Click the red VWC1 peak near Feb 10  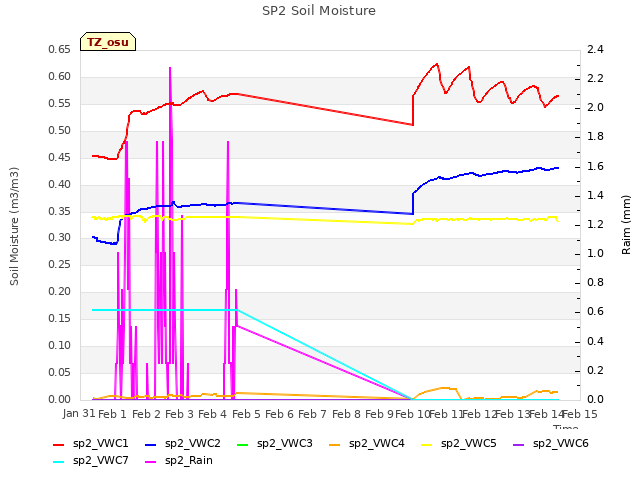(437, 64)
